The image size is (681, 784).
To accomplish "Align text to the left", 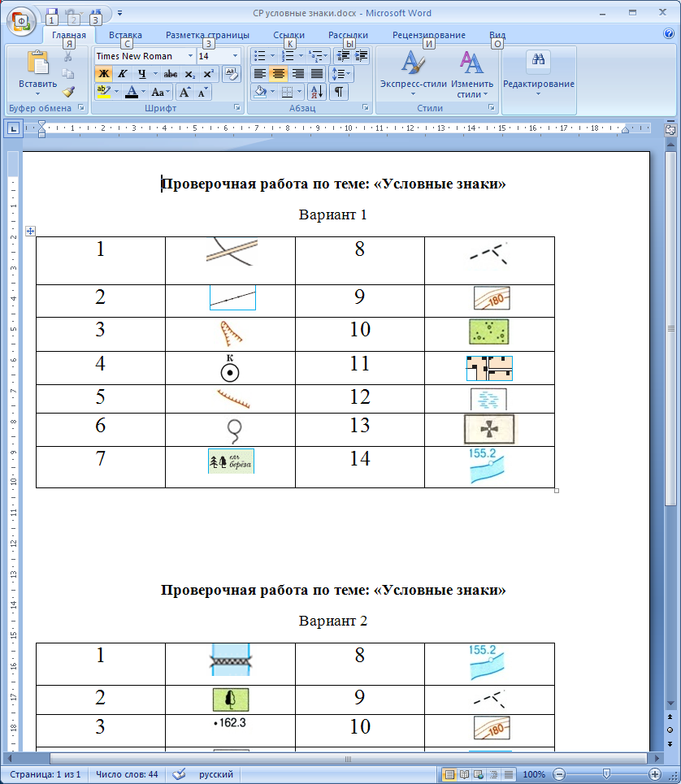I will [x=259, y=74].
